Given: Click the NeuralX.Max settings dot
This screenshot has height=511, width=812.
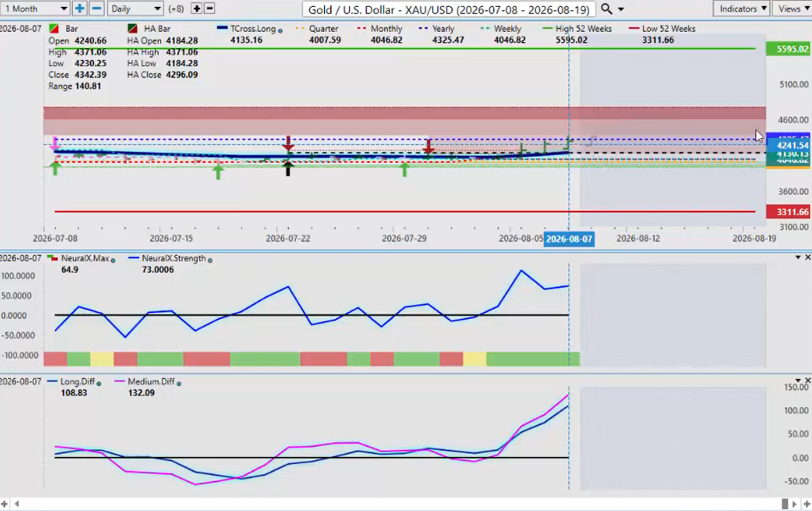Looking at the screenshot, I should [113, 260].
